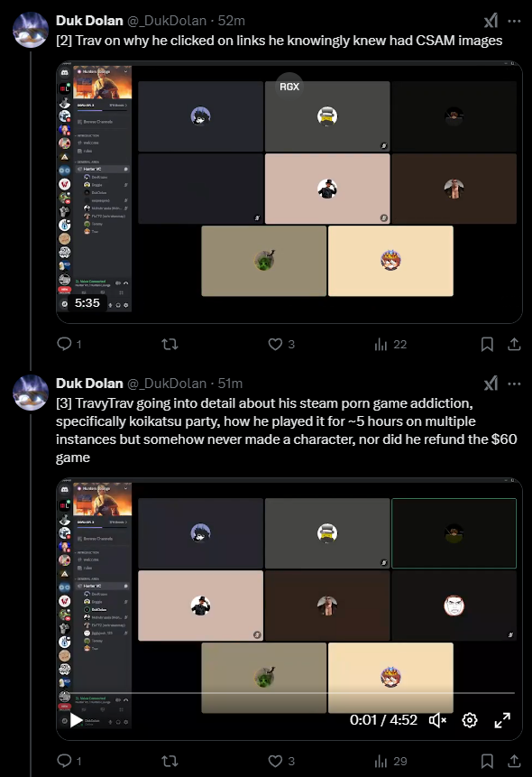Seek along the video progress bar
Image resolution: width=532 pixels, height=777 pixels.
point(289,693)
